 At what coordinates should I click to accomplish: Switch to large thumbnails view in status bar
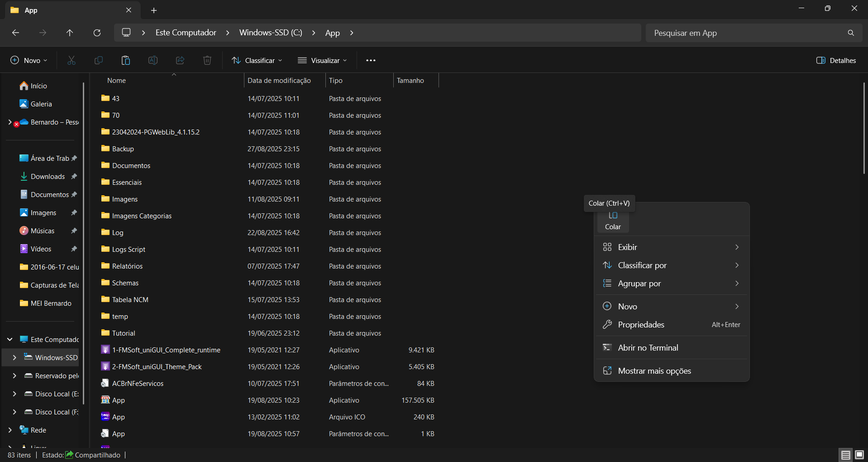(x=859, y=455)
